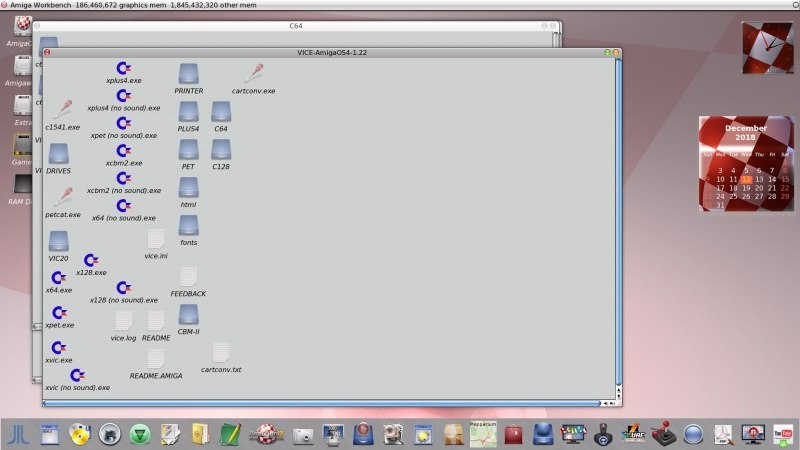The width and height of the screenshot is (800, 450).
Task: Open the yellow zipped folder dock icon
Action: click(201, 435)
